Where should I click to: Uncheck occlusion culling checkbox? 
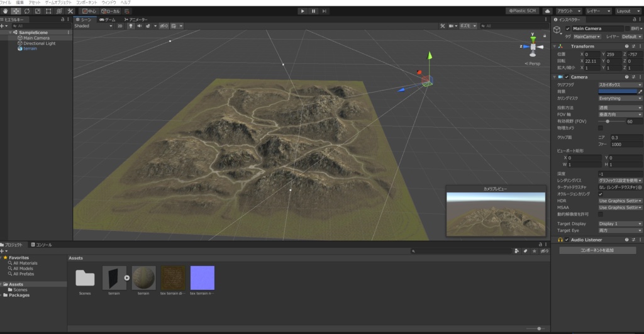(x=601, y=194)
